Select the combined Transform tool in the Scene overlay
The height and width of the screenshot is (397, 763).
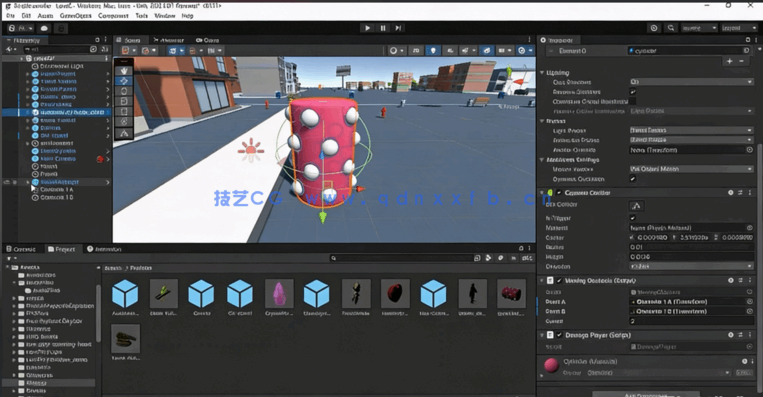click(124, 122)
